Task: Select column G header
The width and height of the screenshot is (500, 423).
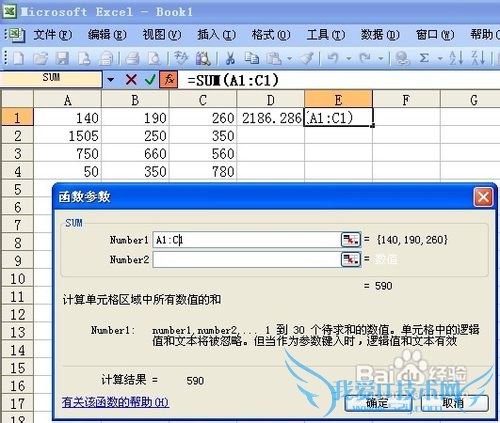Action: [x=470, y=100]
